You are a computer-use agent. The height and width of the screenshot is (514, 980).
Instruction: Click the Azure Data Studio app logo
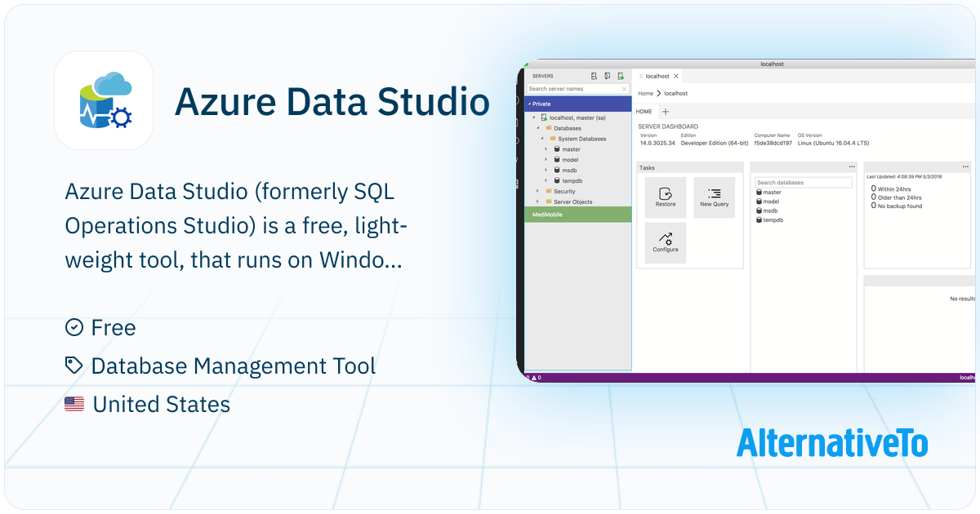pos(104,100)
